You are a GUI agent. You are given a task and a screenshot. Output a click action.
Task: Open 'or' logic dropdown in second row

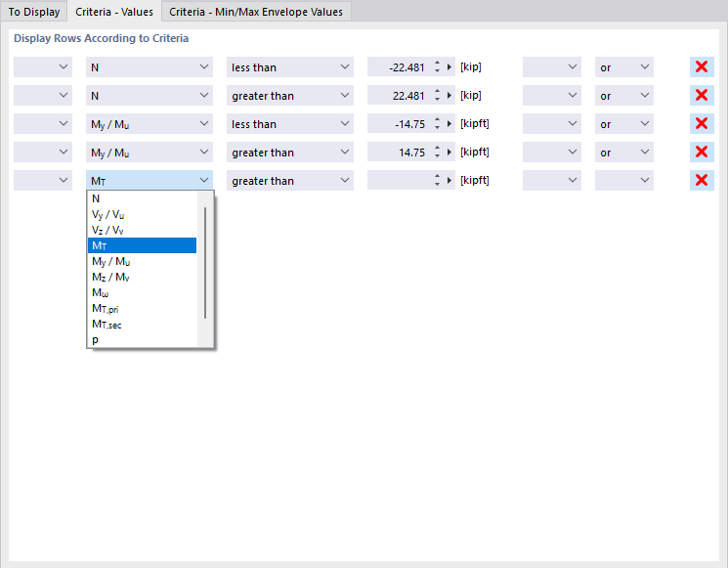(x=624, y=95)
